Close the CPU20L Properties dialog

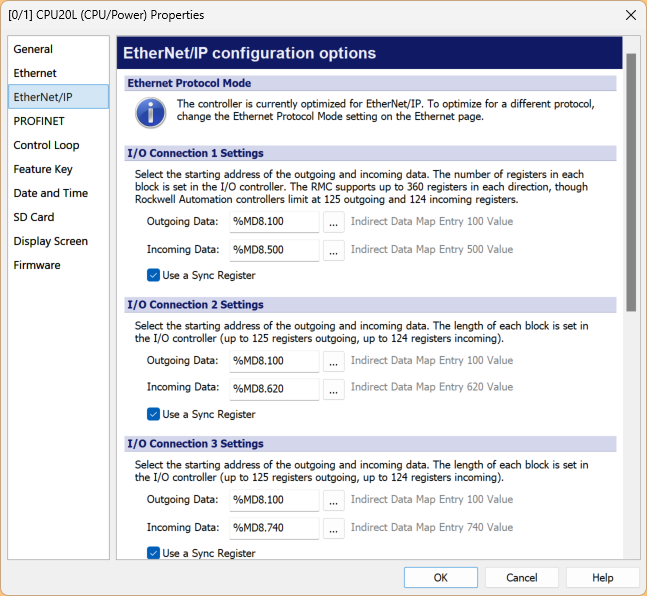(629, 15)
